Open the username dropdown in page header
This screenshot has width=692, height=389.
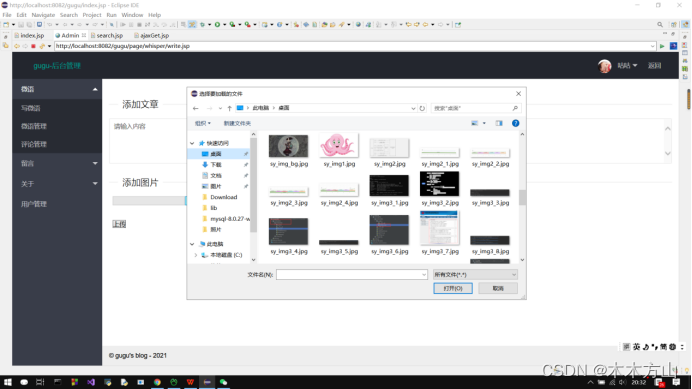coord(627,66)
